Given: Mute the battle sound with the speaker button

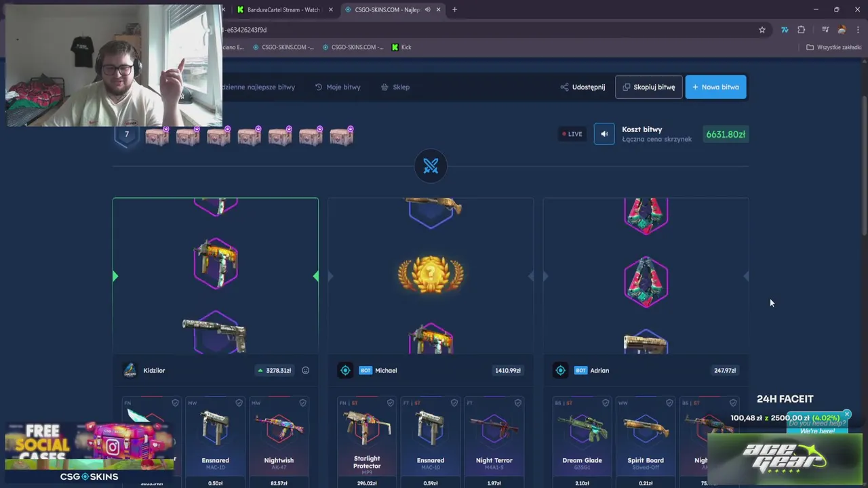Looking at the screenshot, I should (604, 134).
